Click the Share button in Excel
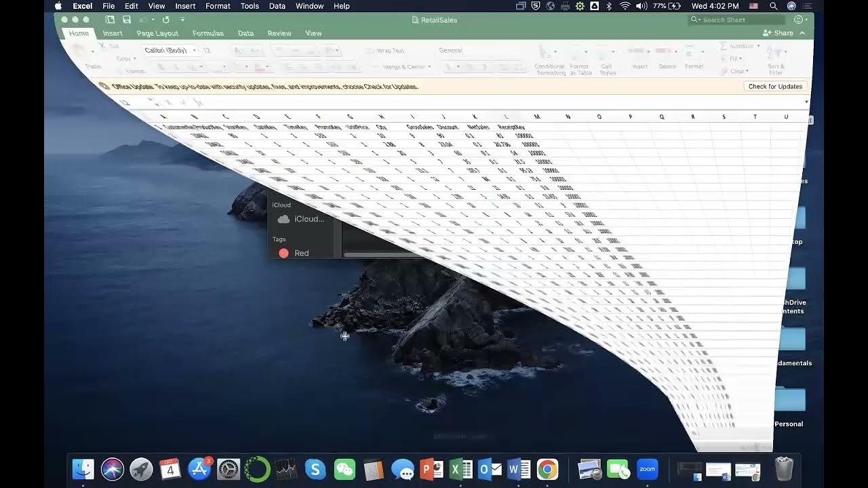This screenshot has height=488, width=868. [778, 33]
